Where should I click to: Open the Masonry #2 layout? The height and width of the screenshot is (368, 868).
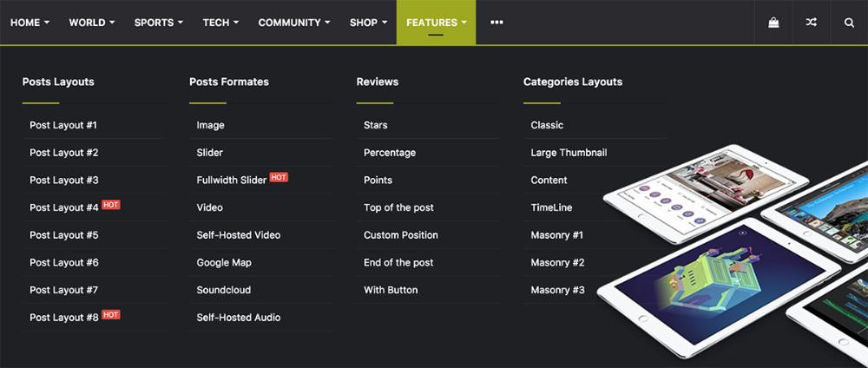557,263
